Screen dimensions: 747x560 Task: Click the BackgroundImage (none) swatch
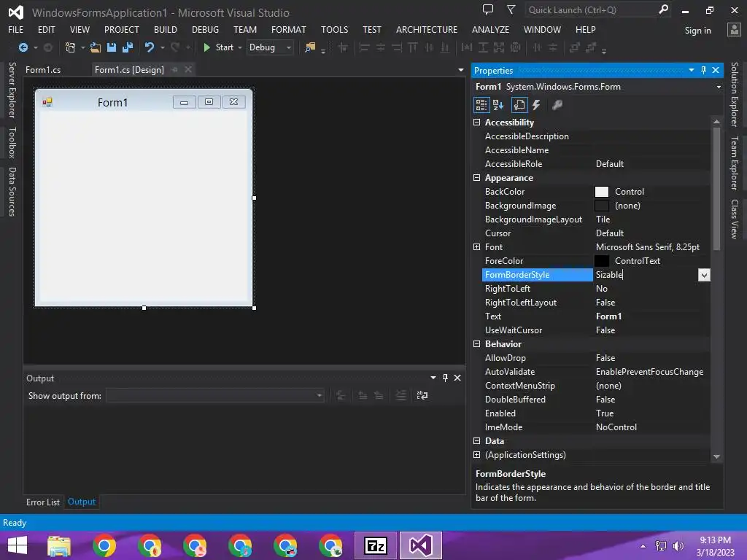click(x=602, y=206)
